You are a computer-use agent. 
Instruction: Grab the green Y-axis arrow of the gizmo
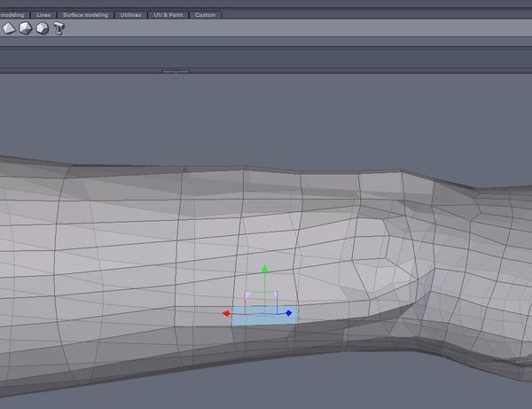point(264,269)
